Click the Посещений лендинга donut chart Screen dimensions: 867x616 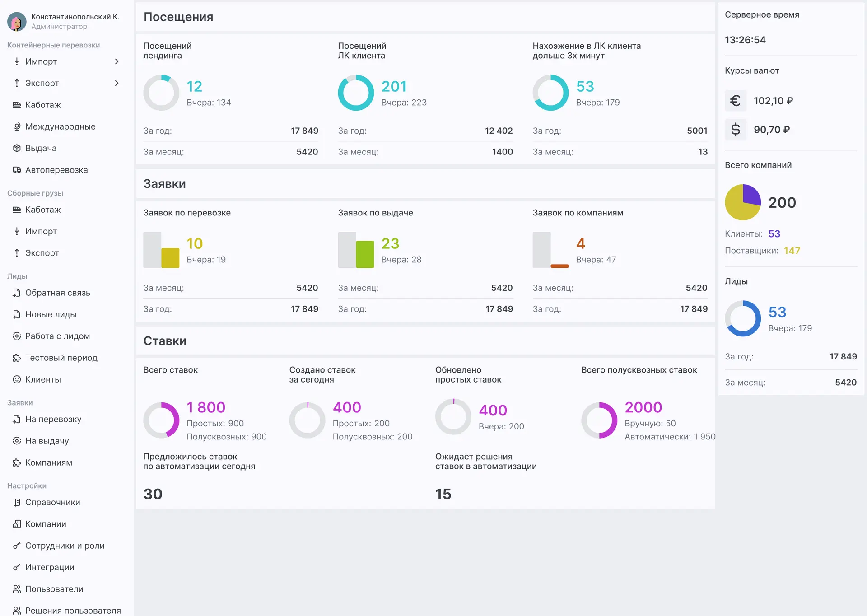point(161,93)
